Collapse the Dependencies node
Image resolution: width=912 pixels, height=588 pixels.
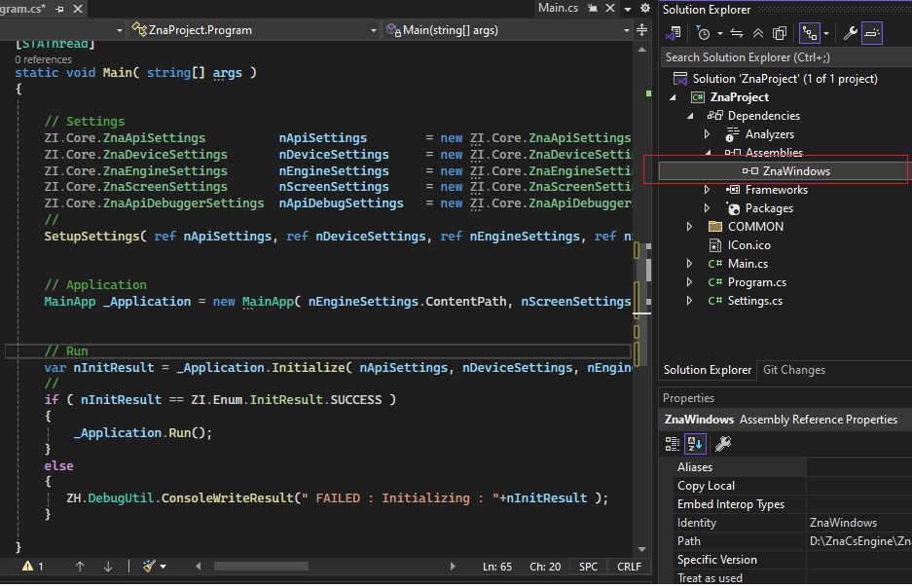(690, 116)
